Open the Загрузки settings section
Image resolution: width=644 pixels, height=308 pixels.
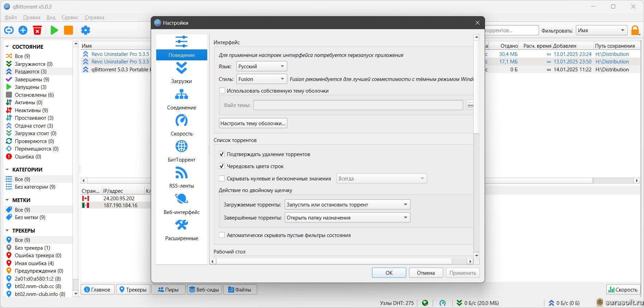pyautogui.click(x=182, y=73)
